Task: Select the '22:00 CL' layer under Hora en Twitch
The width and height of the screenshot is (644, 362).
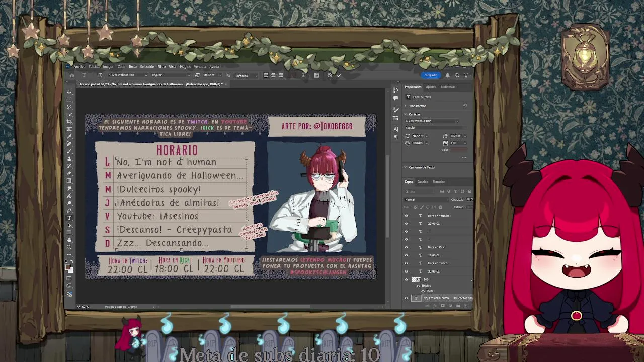Action: pyautogui.click(x=434, y=271)
